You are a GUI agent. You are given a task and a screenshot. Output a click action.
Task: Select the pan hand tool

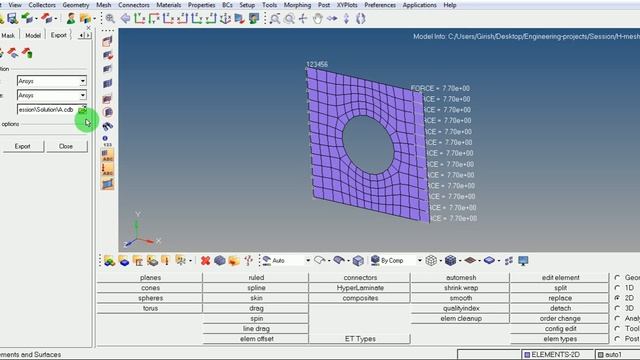tap(318, 18)
